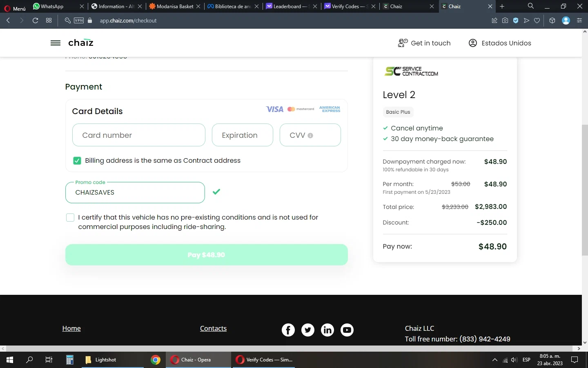
Task: Open the Opera snapshot camera icon
Action: (x=505, y=20)
